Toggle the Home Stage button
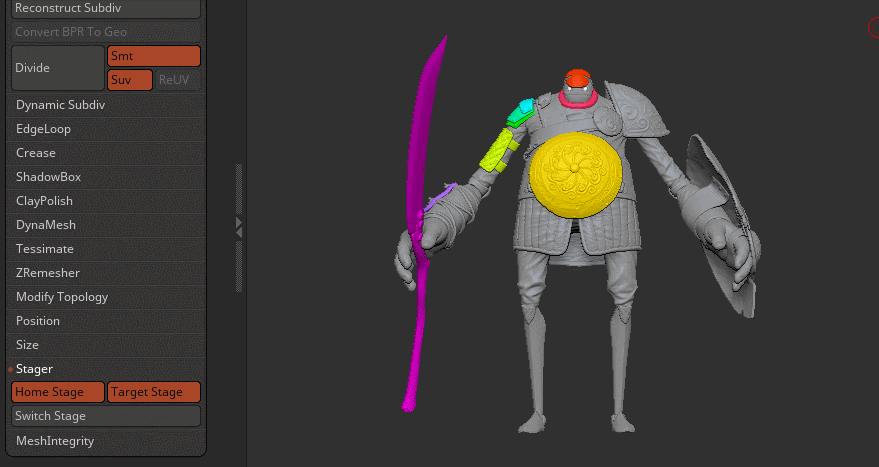Image resolution: width=879 pixels, height=467 pixels. coord(58,392)
